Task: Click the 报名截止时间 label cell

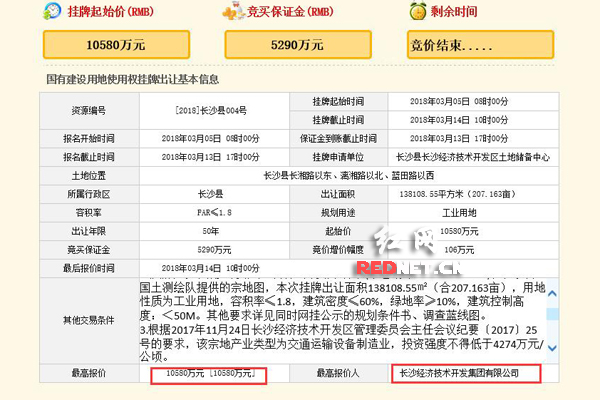Action: click(x=89, y=157)
